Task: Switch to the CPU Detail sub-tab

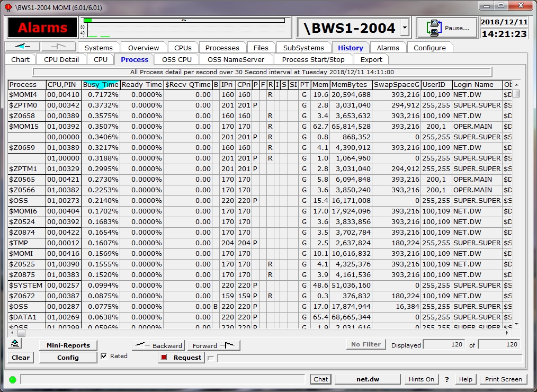Action: [x=61, y=59]
